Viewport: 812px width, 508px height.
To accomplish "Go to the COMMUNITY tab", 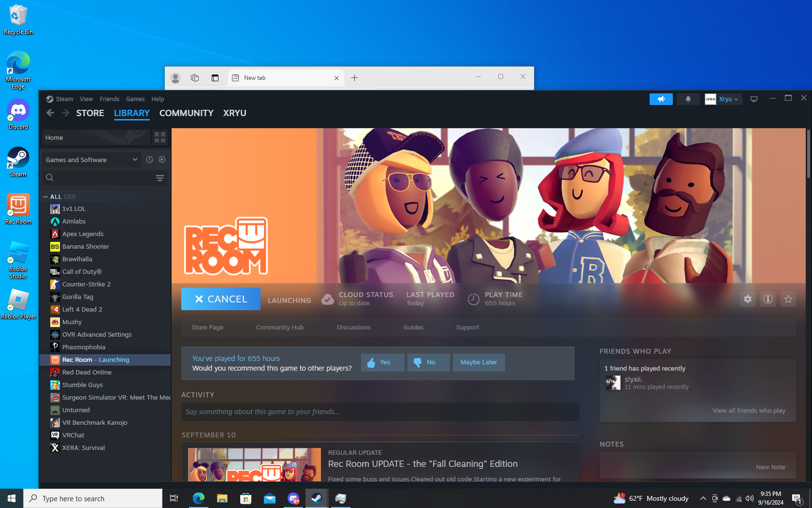I will [186, 113].
